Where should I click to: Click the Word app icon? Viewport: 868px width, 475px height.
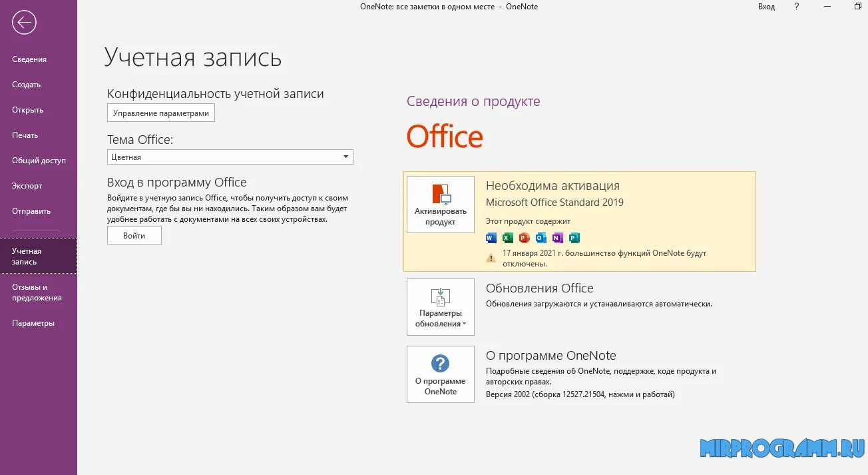[x=491, y=238]
